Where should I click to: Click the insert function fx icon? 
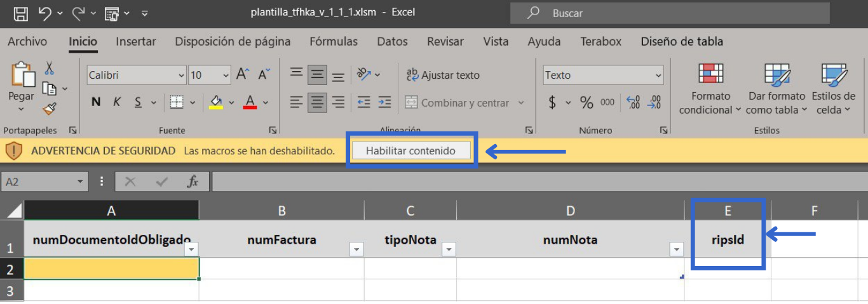193,182
